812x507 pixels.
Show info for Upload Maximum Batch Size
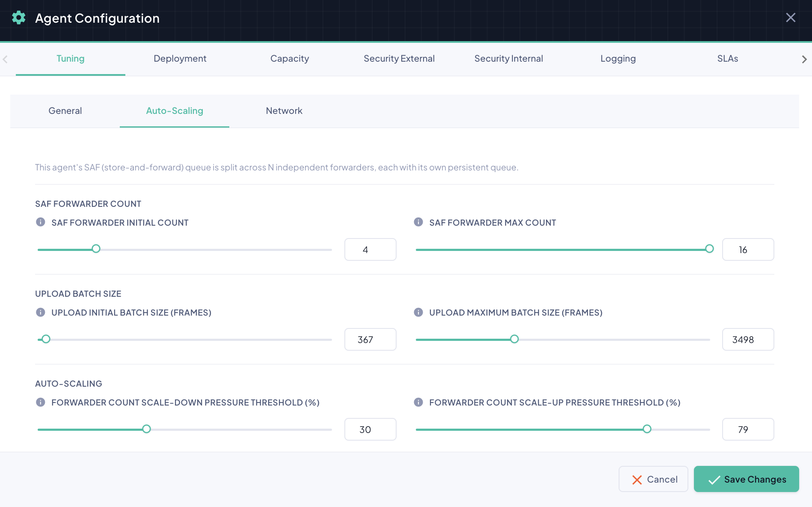tap(418, 312)
